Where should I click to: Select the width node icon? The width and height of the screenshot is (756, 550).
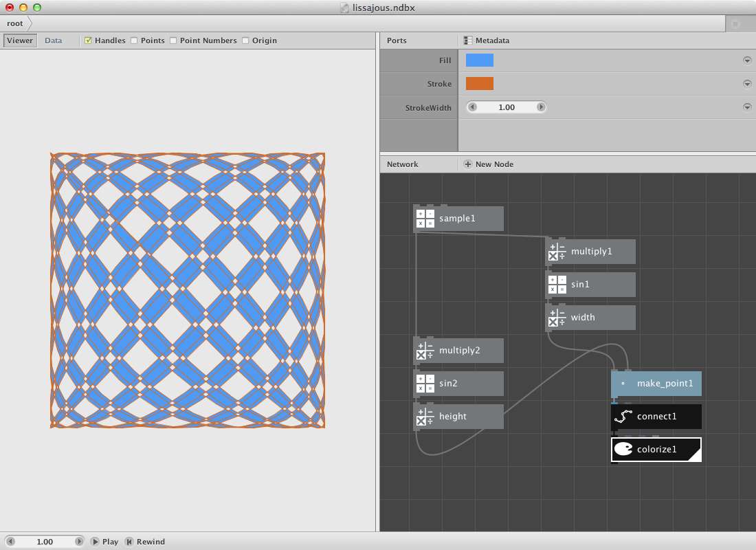point(557,317)
